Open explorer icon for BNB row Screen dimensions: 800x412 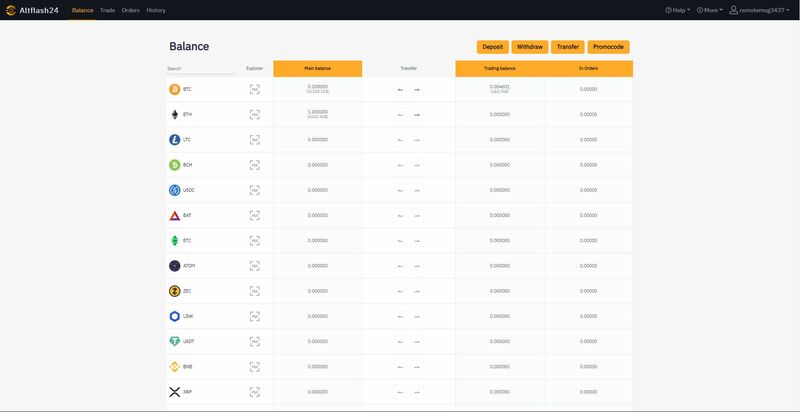click(x=255, y=367)
